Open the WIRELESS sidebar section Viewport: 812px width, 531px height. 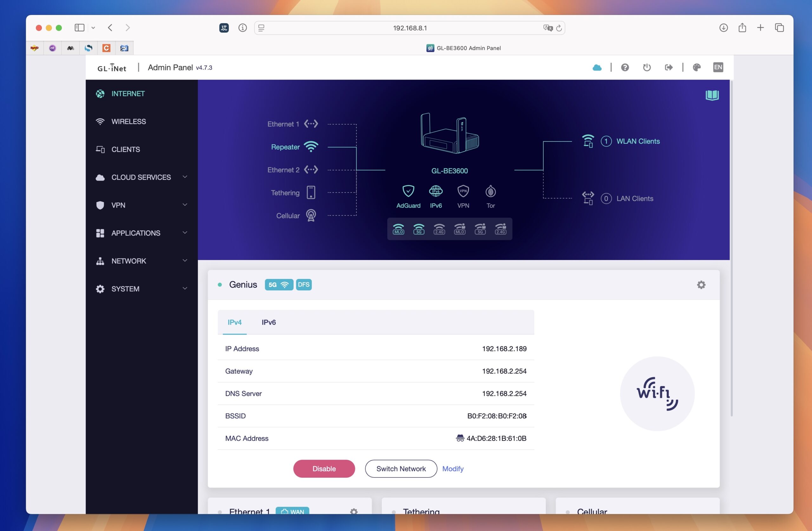point(129,121)
